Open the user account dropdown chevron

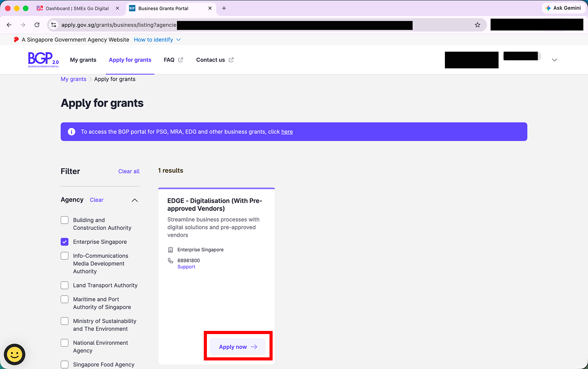click(x=555, y=60)
